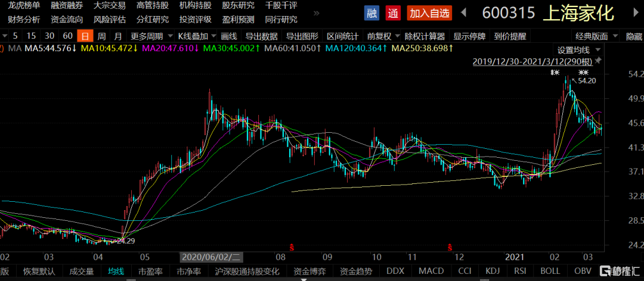Pin the date range with pushpin icon
The height and width of the screenshot is (281, 644).
598,61
